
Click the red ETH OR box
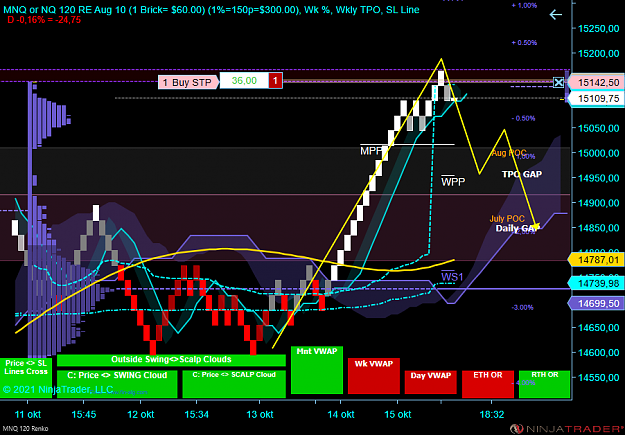488,384
